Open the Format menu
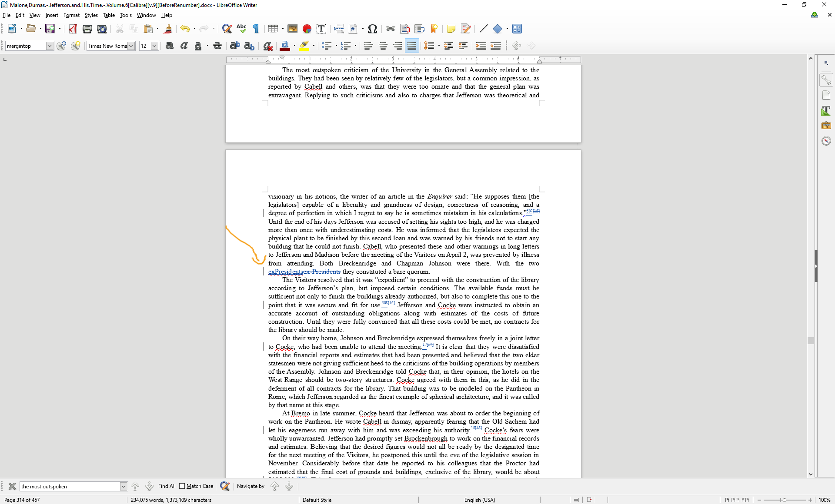Image resolution: width=835 pixels, height=504 pixels. [71, 15]
